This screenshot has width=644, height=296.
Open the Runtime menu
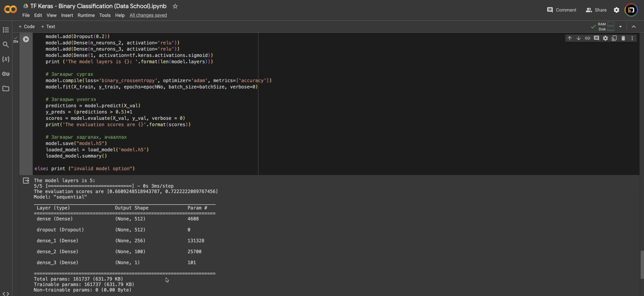click(x=86, y=15)
